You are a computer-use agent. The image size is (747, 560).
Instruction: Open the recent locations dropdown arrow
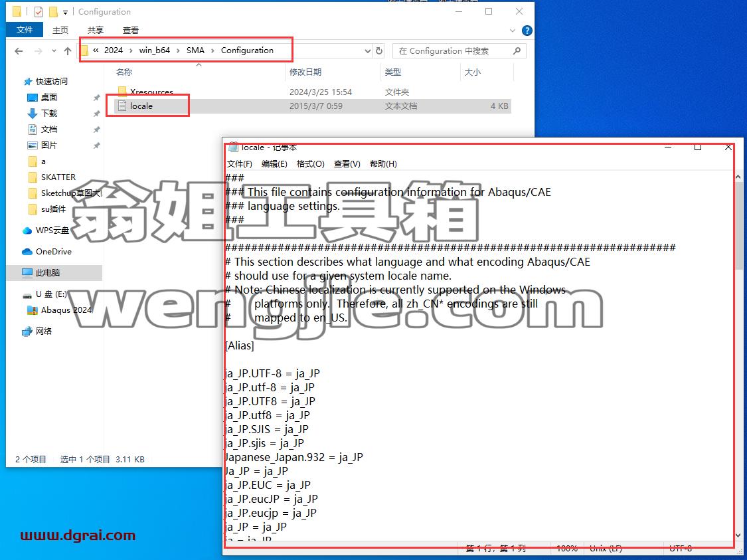[54, 51]
